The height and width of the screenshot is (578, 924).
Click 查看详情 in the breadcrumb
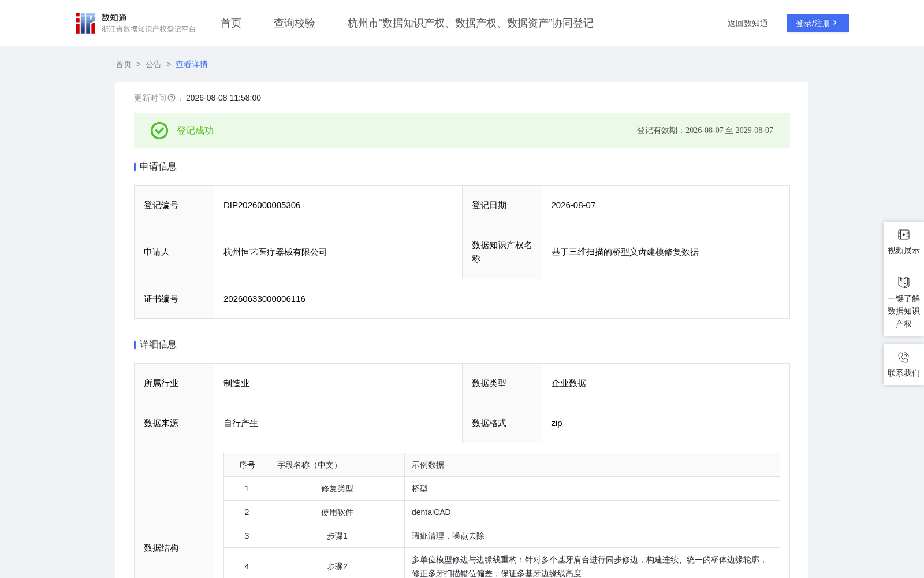click(192, 64)
